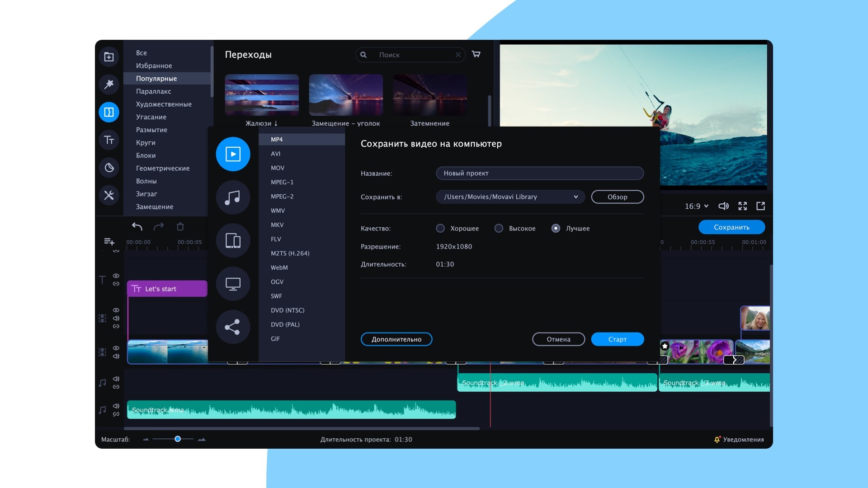Select the "Затемнение" transition thumbnail
Viewport: 868px width, 488px height.
tap(429, 94)
